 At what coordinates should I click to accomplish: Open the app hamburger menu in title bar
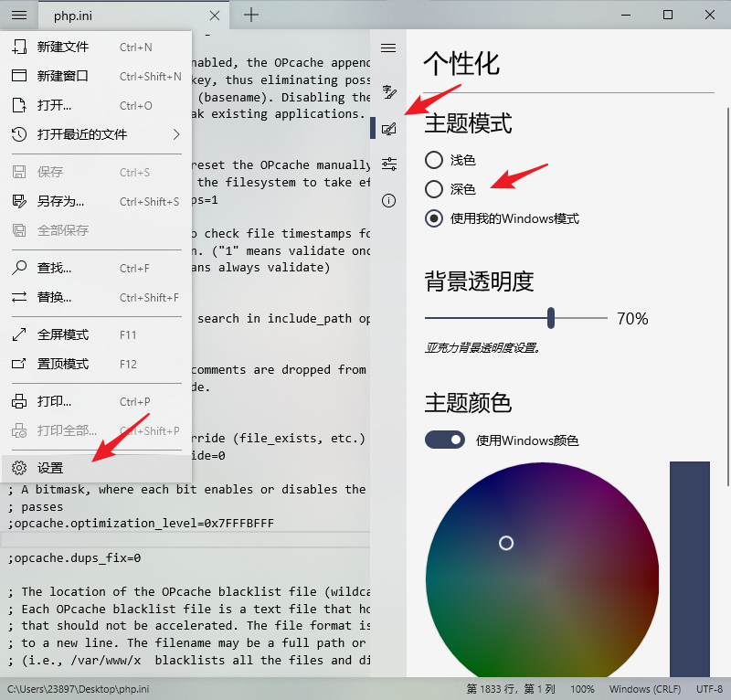click(19, 15)
